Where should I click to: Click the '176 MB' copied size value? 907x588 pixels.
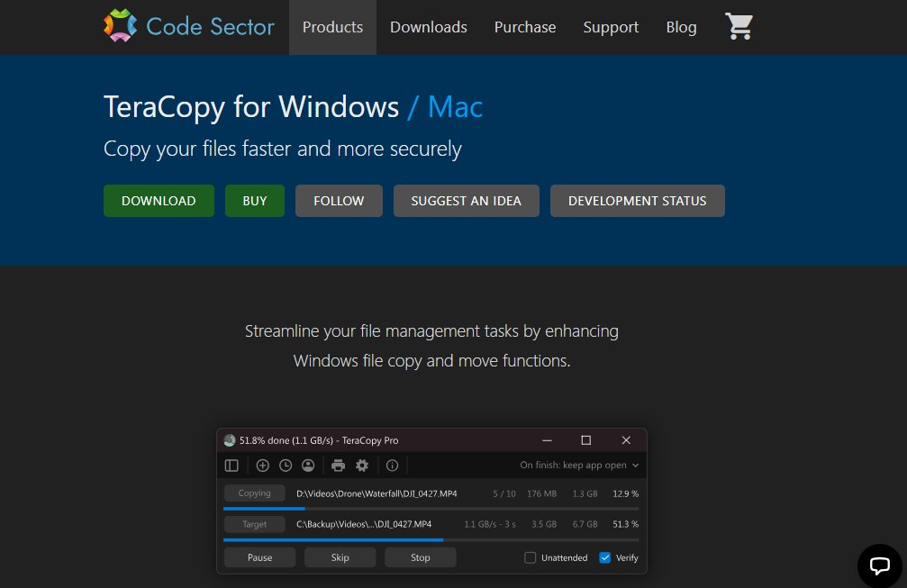[x=542, y=493]
